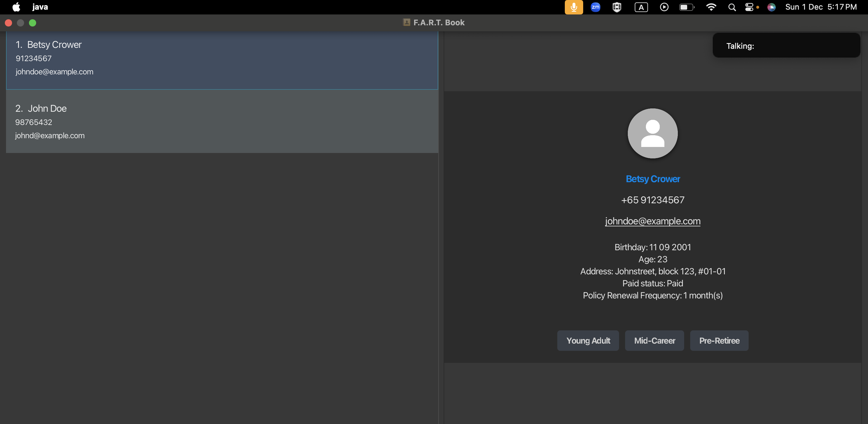Viewport: 868px width, 424px height.
Task: Click the Young Adult button
Action: click(588, 341)
